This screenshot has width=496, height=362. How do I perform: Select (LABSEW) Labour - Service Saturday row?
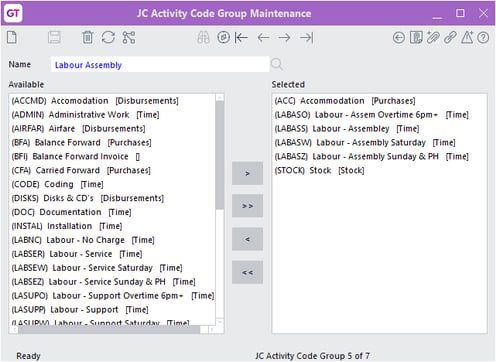(113, 268)
